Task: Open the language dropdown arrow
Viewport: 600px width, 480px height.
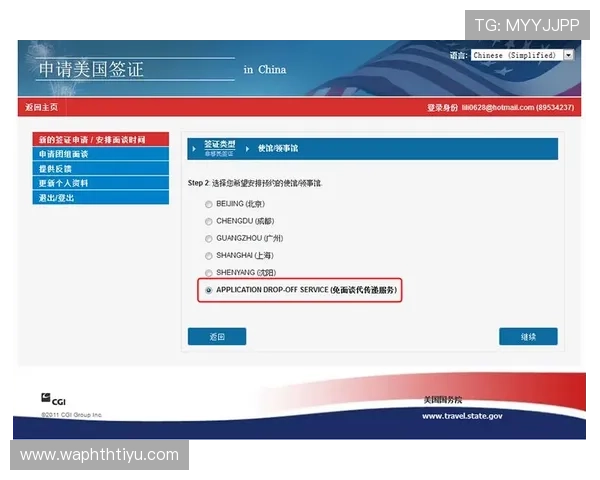Action: (x=569, y=55)
